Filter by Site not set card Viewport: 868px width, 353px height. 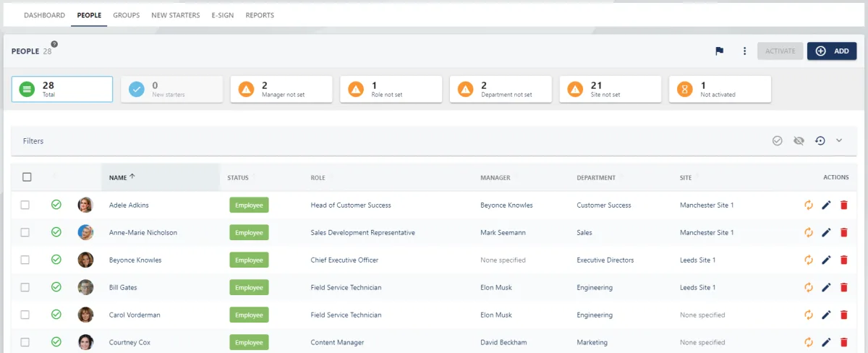pyautogui.click(x=610, y=89)
